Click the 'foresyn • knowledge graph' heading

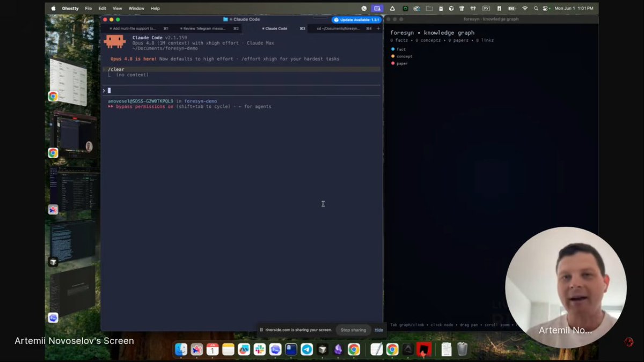(432, 33)
